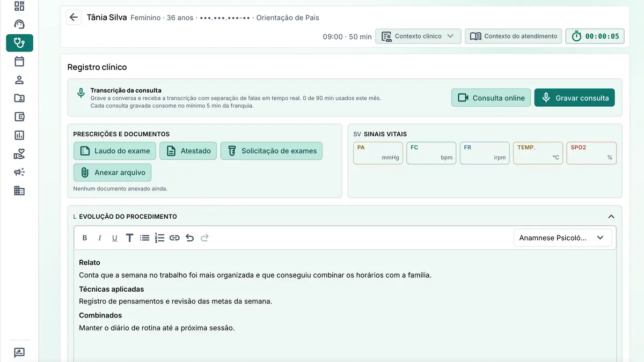The width and height of the screenshot is (644, 362).
Task: Click 'Nenhum documento anexado ainda.' text
Action: click(120, 189)
